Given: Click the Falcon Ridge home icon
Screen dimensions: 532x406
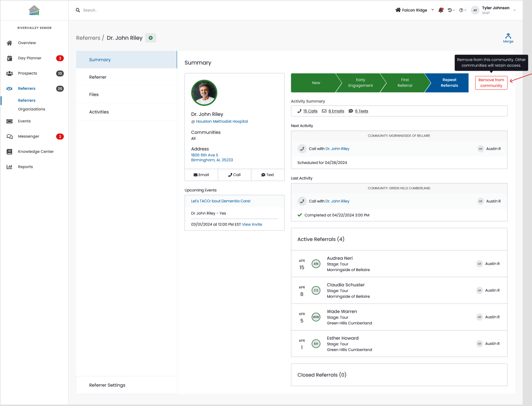Looking at the screenshot, I should (x=398, y=10).
